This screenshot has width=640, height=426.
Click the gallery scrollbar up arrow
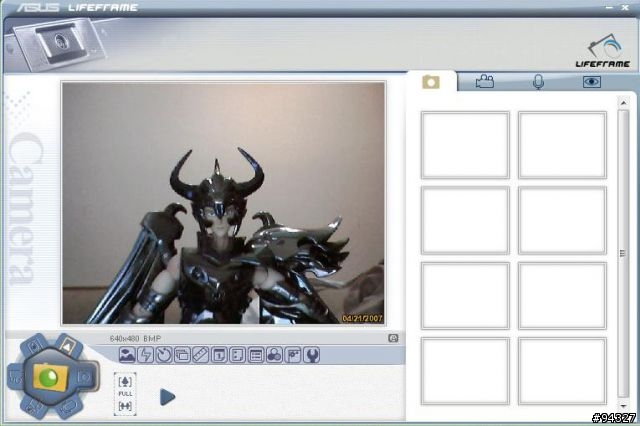click(623, 103)
